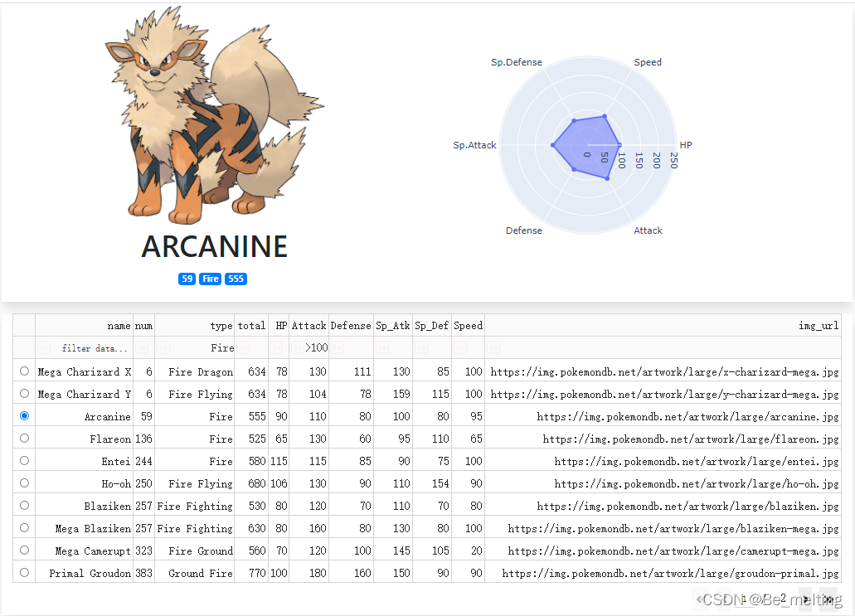Click the blue 59 number badge
The height and width of the screenshot is (616, 855).
click(x=187, y=279)
